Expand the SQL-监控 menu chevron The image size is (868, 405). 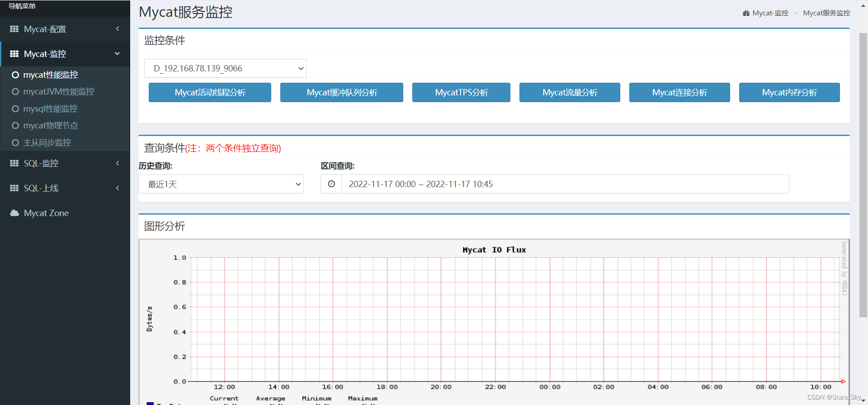(x=118, y=163)
